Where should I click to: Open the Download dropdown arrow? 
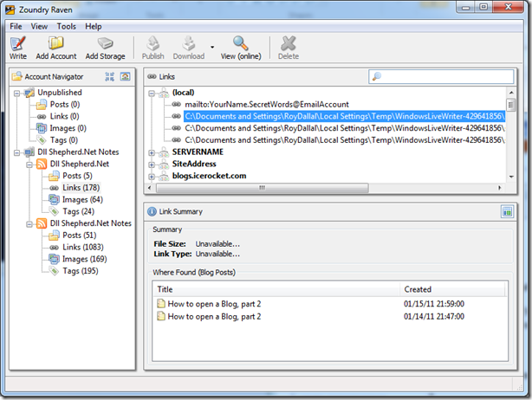coord(212,46)
